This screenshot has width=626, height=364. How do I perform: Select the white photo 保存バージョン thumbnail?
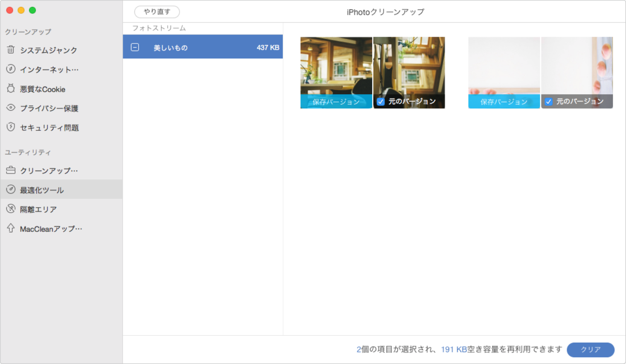pos(504,72)
